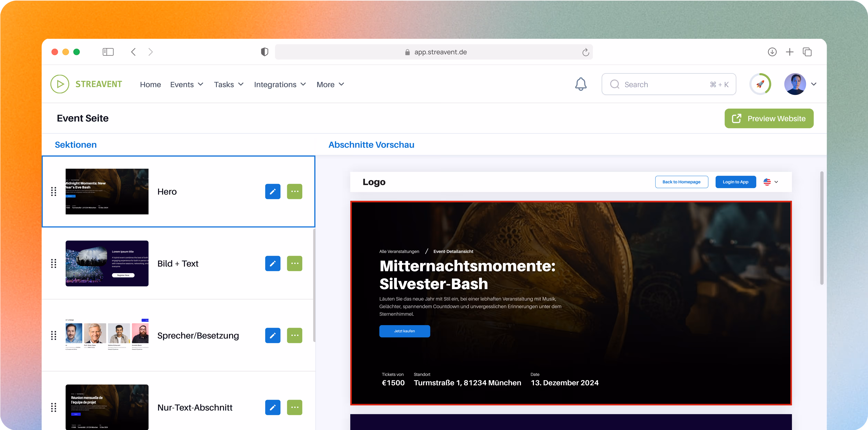Follow the Alle Veranstaltungen breadcrumb link
Screen dimensions: 868x430
click(399, 251)
